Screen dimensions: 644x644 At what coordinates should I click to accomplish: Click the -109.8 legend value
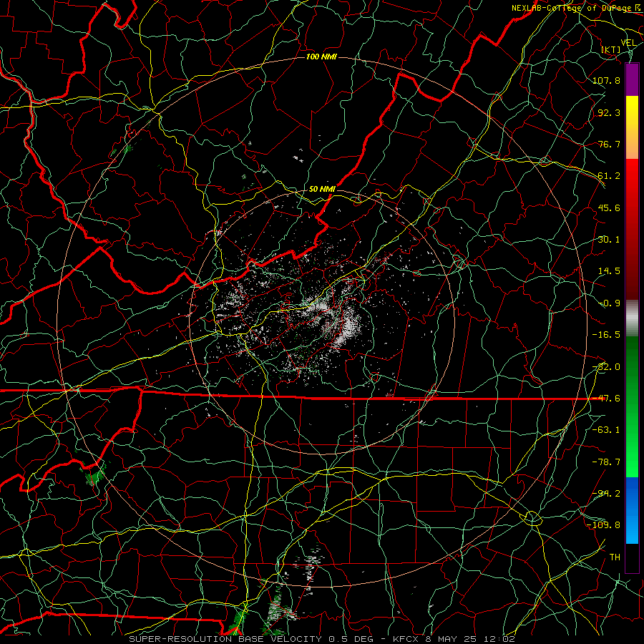coord(604,525)
